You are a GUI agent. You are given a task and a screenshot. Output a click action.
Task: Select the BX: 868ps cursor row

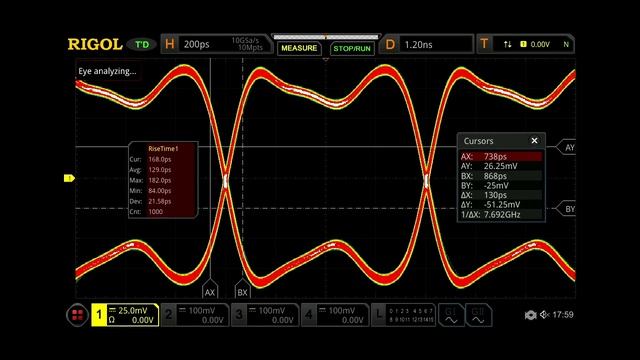501,176
